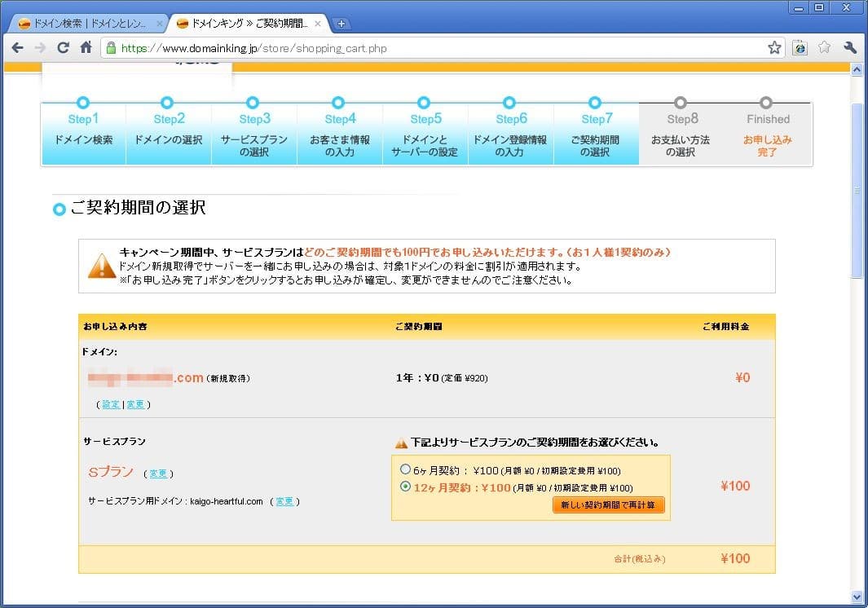The image size is (868, 608).
Task: Reload the page with the refresh icon
Action: click(63, 48)
